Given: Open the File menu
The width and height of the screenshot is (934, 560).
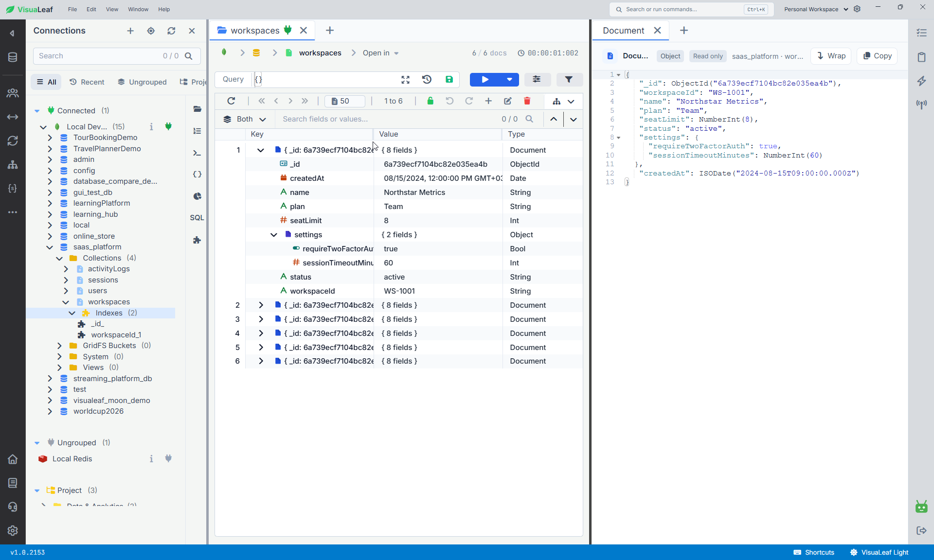Looking at the screenshot, I should coord(72,9).
